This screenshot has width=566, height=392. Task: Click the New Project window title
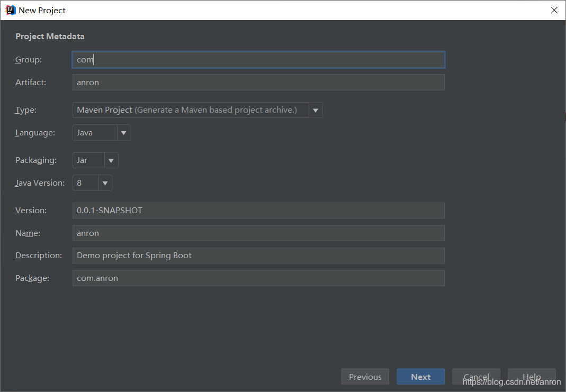click(x=42, y=11)
